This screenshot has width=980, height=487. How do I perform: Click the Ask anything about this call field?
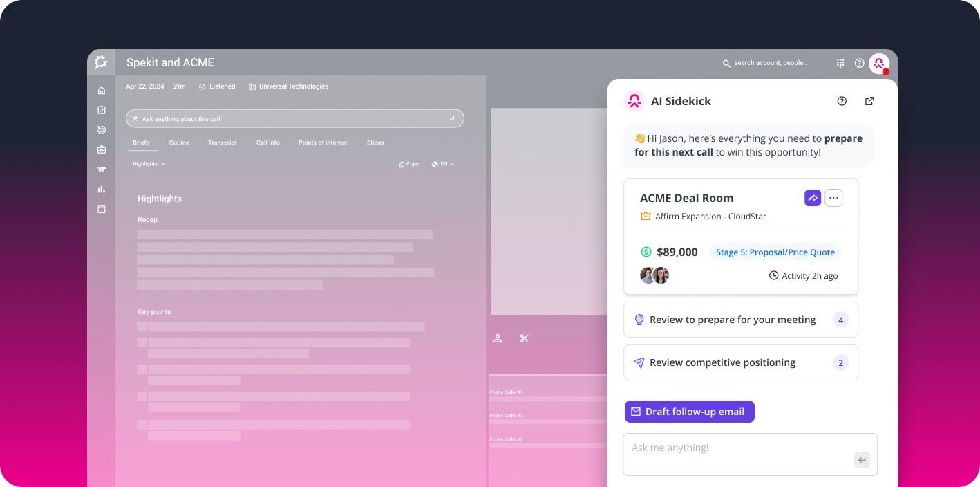tap(295, 119)
